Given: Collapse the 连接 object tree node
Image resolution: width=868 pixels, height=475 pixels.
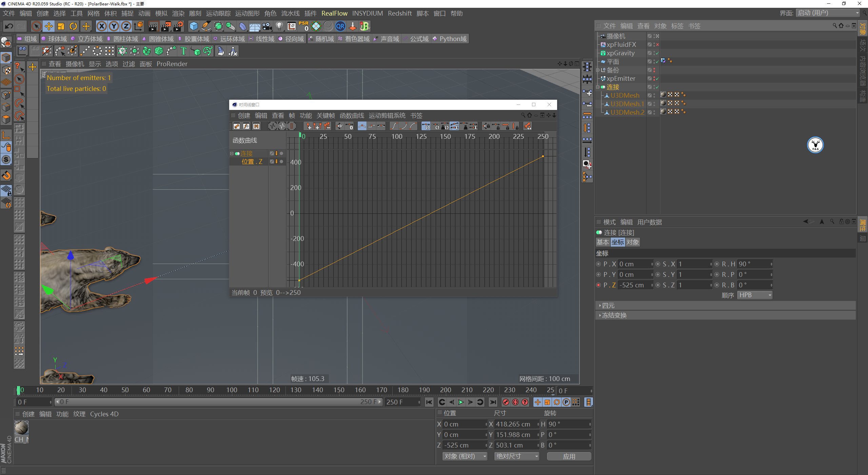Looking at the screenshot, I should point(598,87).
